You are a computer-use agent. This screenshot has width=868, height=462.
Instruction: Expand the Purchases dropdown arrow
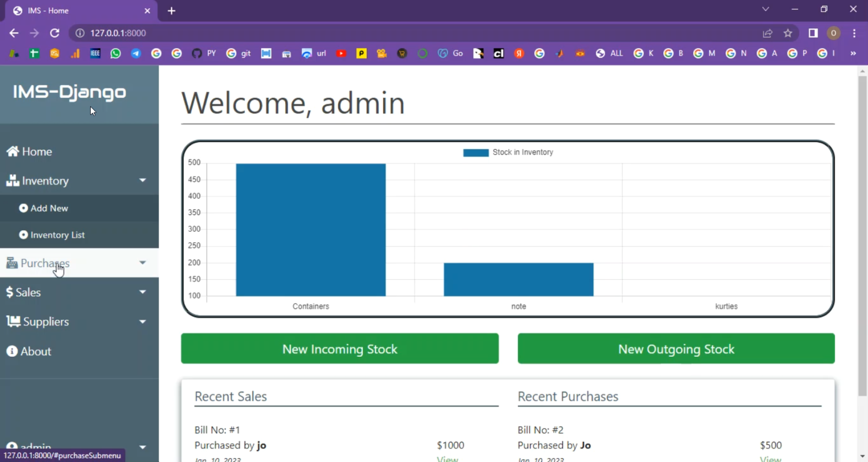tap(142, 263)
